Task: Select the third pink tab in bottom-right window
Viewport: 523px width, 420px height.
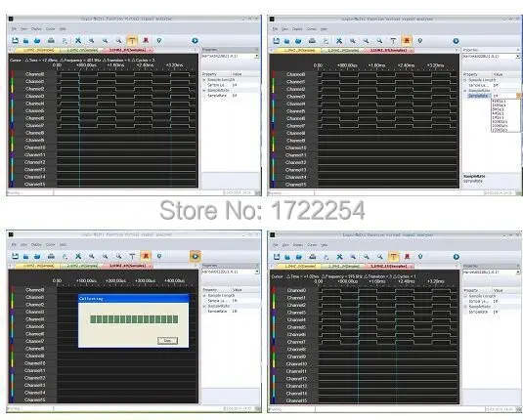Action: point(389,267)
